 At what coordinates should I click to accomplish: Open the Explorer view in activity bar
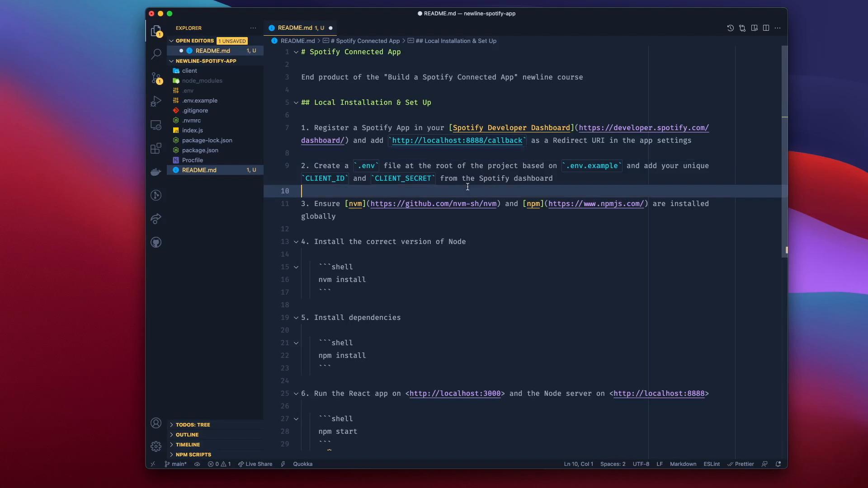click(x=156, y=31)
